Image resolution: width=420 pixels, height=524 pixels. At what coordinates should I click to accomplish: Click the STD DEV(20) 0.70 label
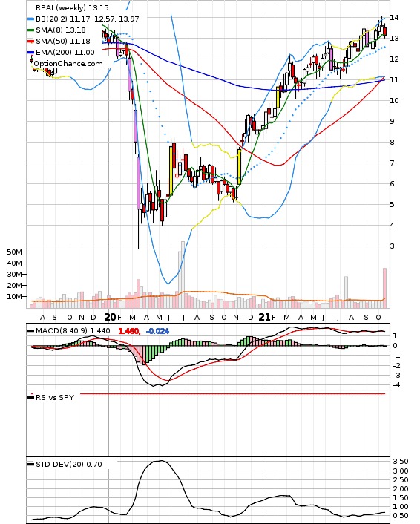click(x=69, y=464)
